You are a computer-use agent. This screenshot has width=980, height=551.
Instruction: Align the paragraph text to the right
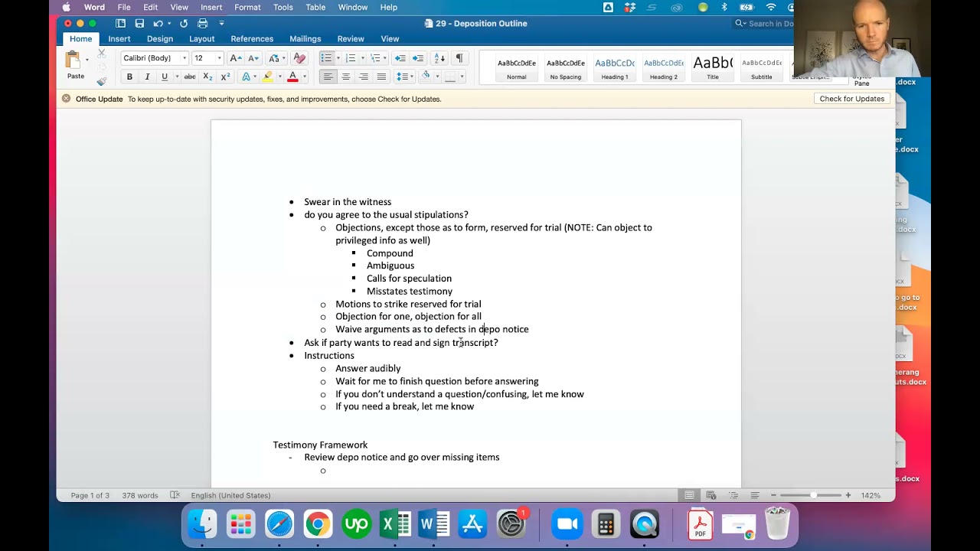coord(364,77)
